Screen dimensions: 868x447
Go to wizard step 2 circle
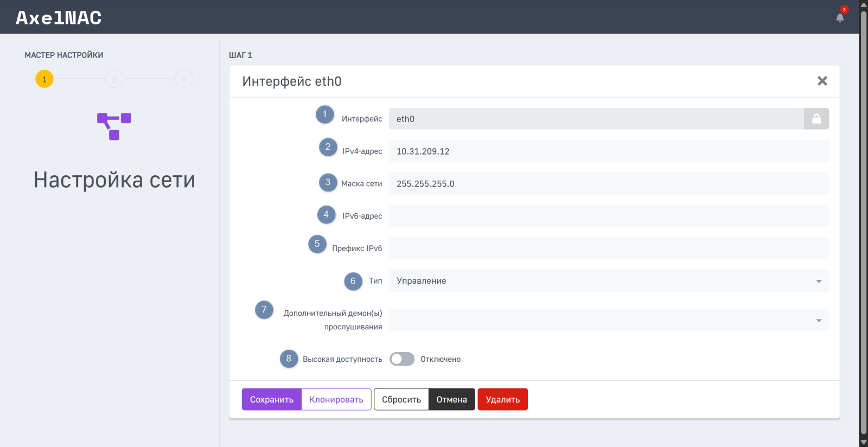coord(114,79)
